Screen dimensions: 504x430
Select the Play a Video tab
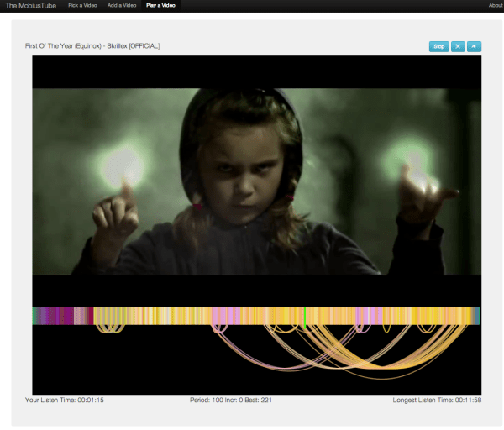[160, 6]
